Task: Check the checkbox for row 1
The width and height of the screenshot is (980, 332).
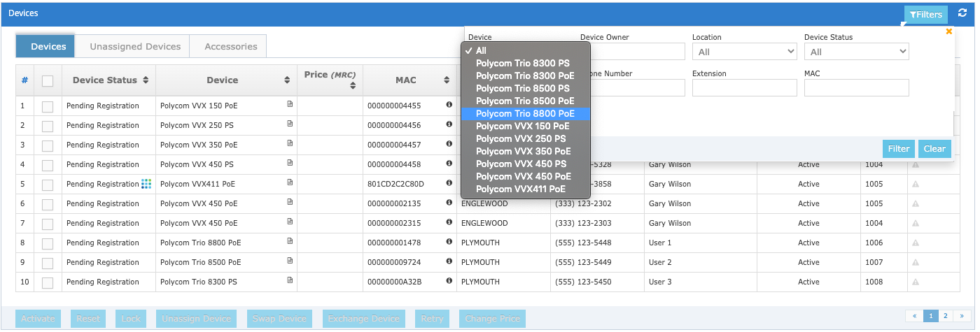Action: coord(48,106)
